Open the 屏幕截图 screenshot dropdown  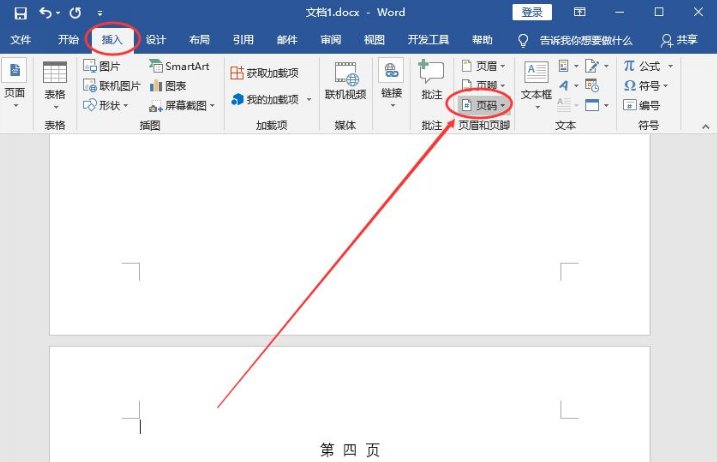[182, 106]
